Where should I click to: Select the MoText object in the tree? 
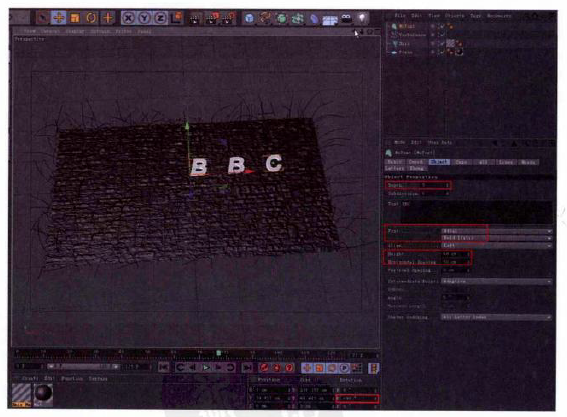tap(407, 26)
